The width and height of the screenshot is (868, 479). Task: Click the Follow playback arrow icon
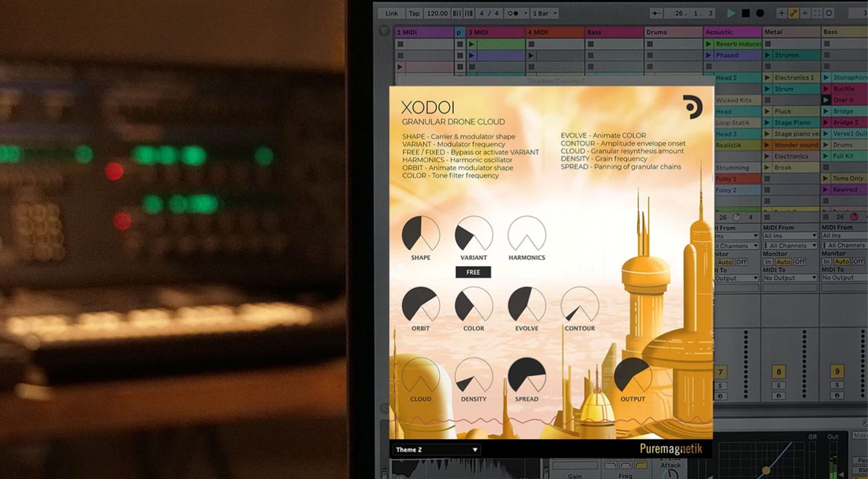pyautogui.click(x=656, y=13)
